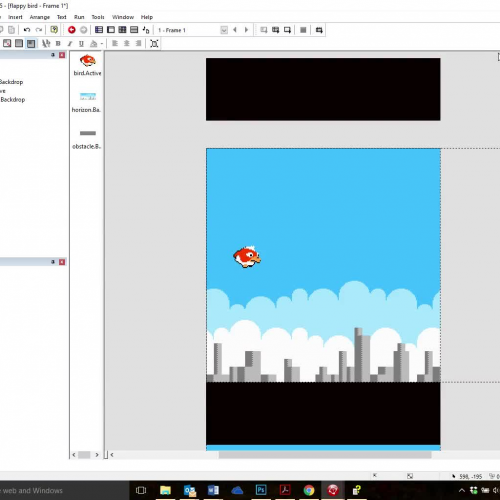Toggle the second grey view icon on second row

(x=19, y=43)
